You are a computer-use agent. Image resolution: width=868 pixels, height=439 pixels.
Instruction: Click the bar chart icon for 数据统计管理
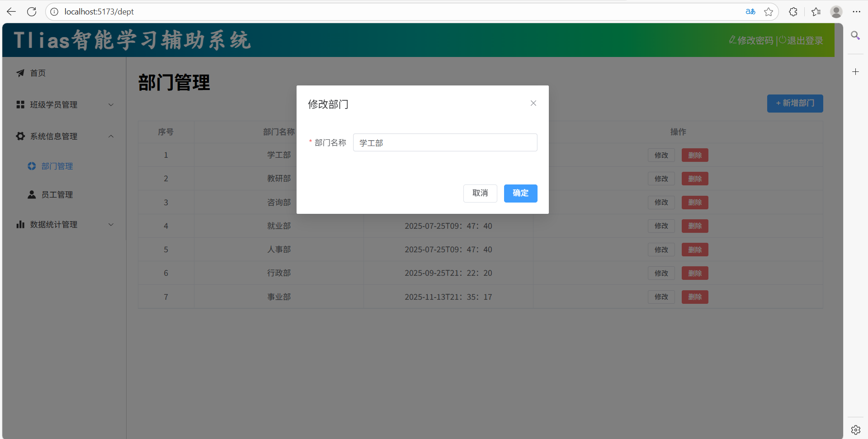pyautogui.click(x=20, y=224)
